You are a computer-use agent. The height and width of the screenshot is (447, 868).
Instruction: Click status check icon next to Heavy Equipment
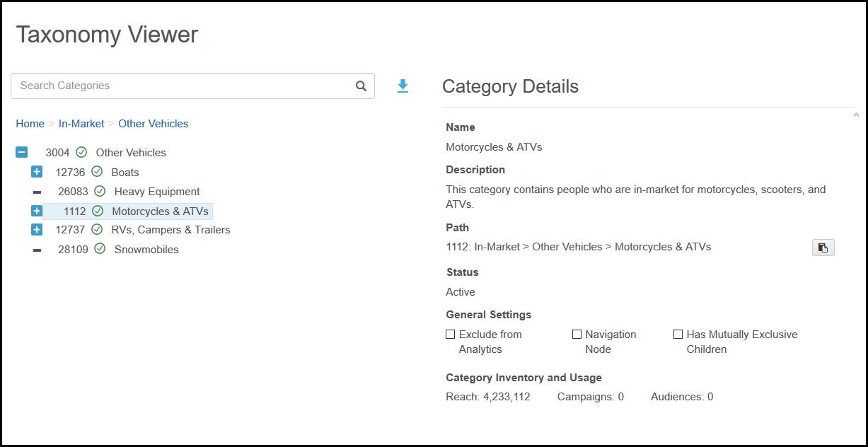(x=100, y=191)
